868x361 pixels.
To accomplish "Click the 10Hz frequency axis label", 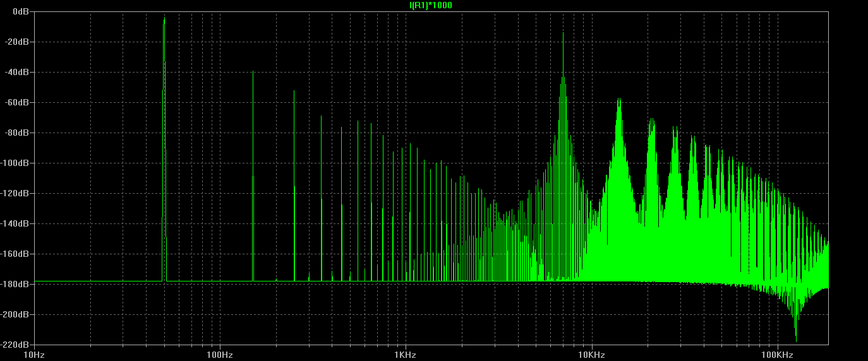I will pos(33,355).
